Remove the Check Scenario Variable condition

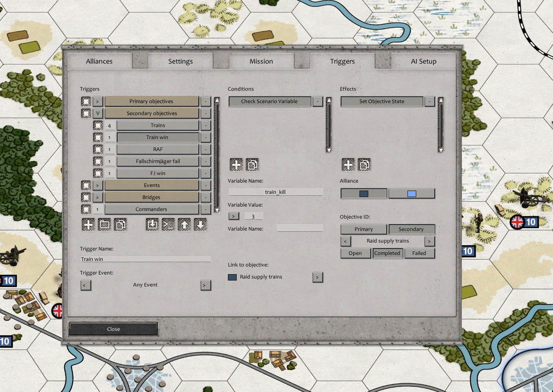tap(317, 101)
